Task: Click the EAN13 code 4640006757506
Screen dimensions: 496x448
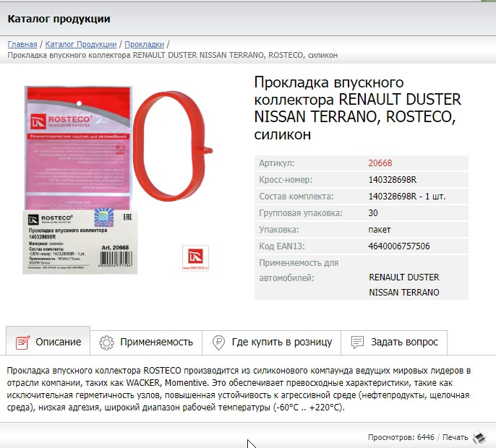Action: click(x=399, y=246)
